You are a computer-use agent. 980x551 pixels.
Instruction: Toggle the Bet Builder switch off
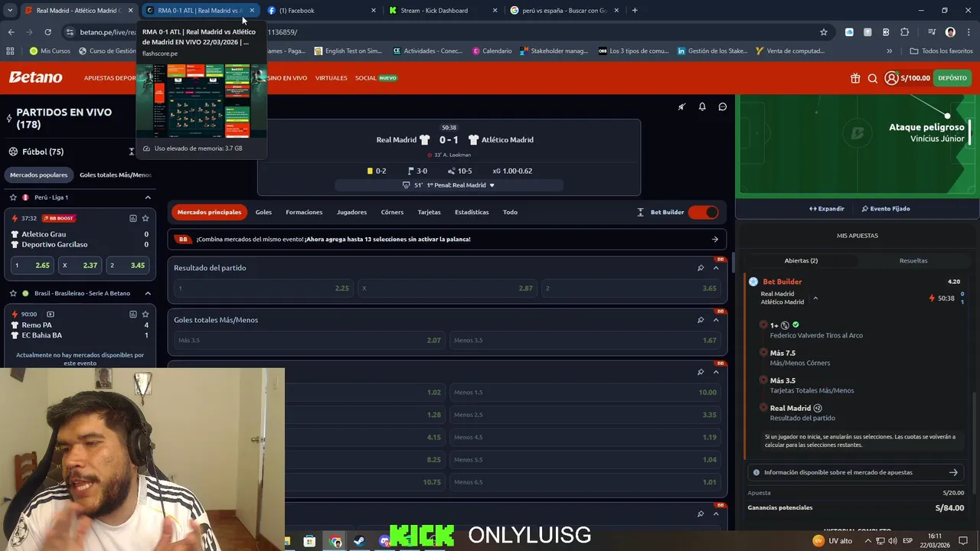coord(703,212)
